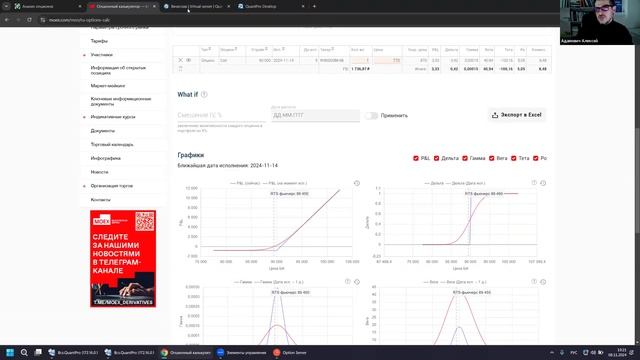
Task: Delete the Call option row with X icon
Action: tap(180, 60)
